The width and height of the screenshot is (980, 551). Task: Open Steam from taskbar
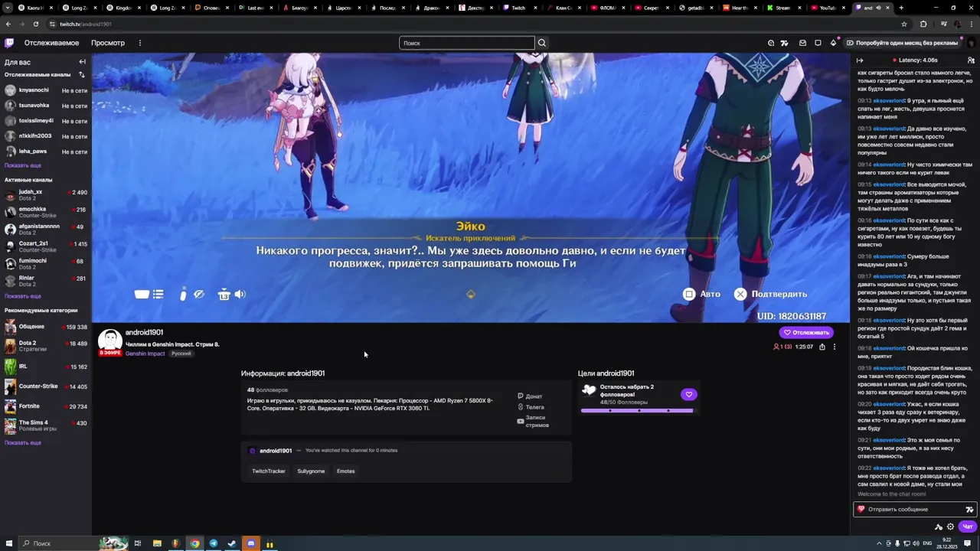click(232, 543)
